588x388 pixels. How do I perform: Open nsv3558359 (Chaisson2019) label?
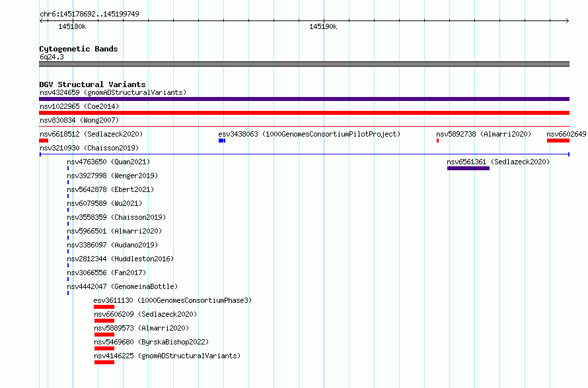click(x=116, y=217)
